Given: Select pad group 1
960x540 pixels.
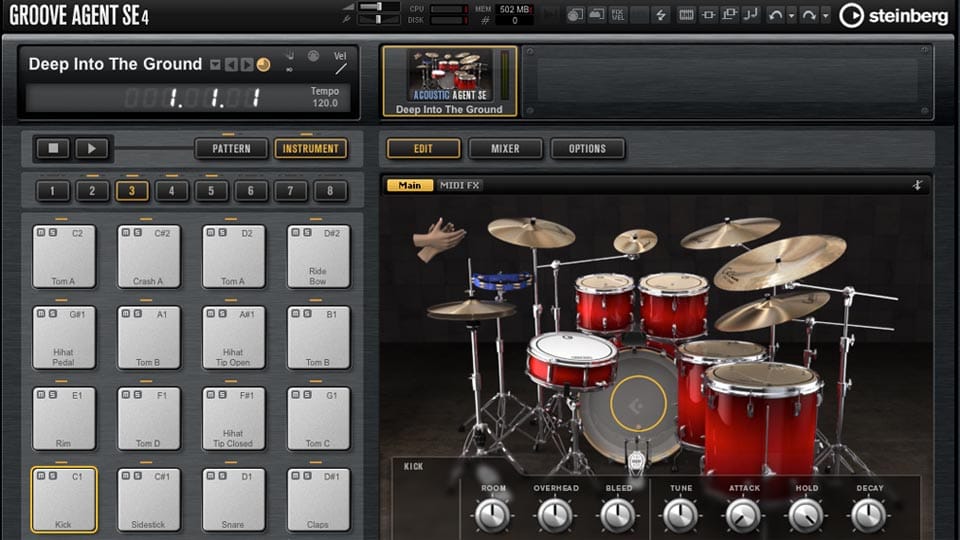Looking at the screenshot, I should 52,190.
